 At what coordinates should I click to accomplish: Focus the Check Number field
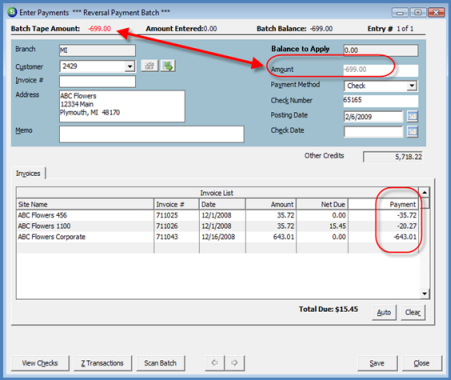click(x=380, y=100)
